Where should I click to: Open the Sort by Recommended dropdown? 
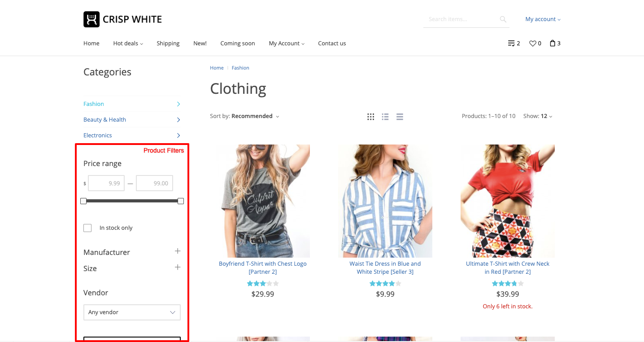pyautogui.click(x=255, y=116)
